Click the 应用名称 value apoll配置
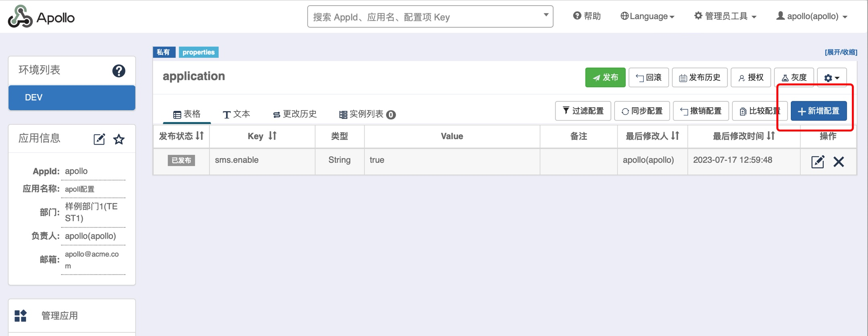Image resolution: width=868 pixels, height=336 pixels. 80,189
